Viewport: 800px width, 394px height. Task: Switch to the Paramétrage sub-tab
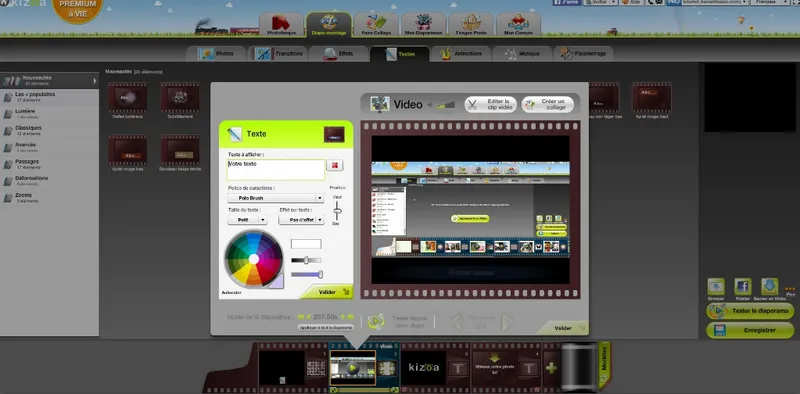[x=583, y=54]
